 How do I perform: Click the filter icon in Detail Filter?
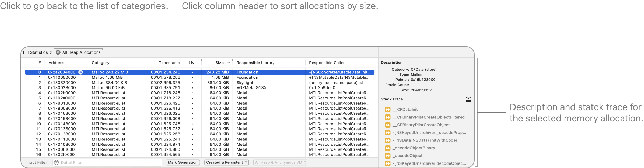tap(56, 163)
